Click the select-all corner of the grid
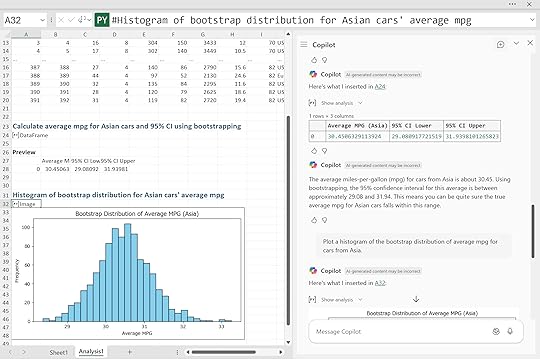Image resolution: width=540 pixels, height=360 pixels. click(7, 34)
